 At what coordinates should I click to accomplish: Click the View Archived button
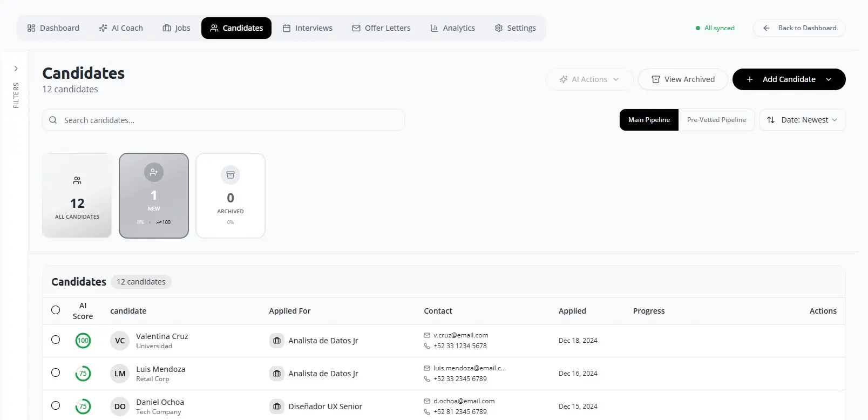(683, 79)
